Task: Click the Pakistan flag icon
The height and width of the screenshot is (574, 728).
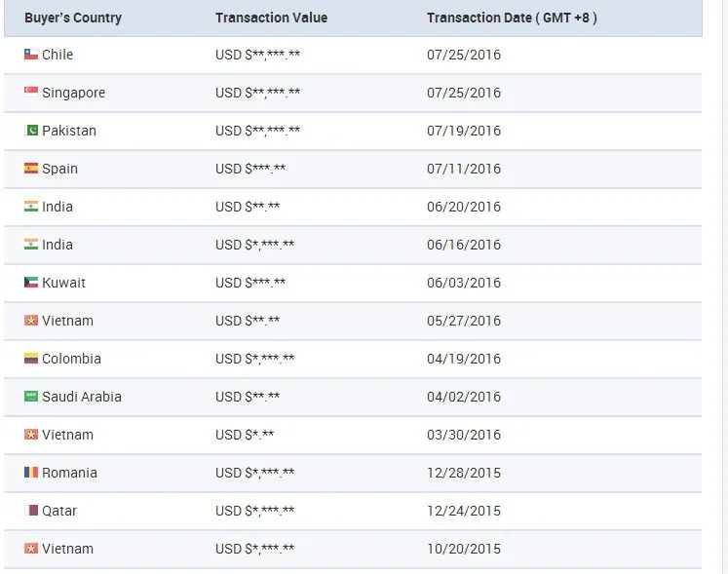Action: click(x=31, y=131)
